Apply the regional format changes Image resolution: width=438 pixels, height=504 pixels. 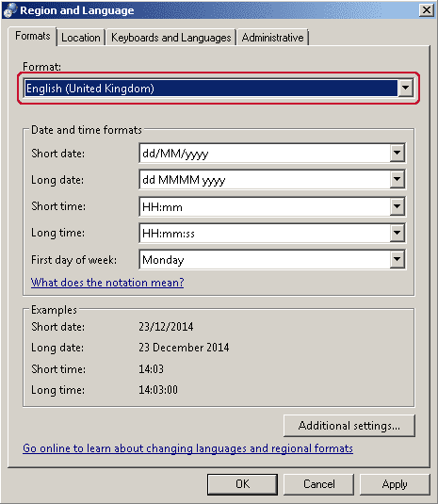pyautogui.click(x=395, y=484)
